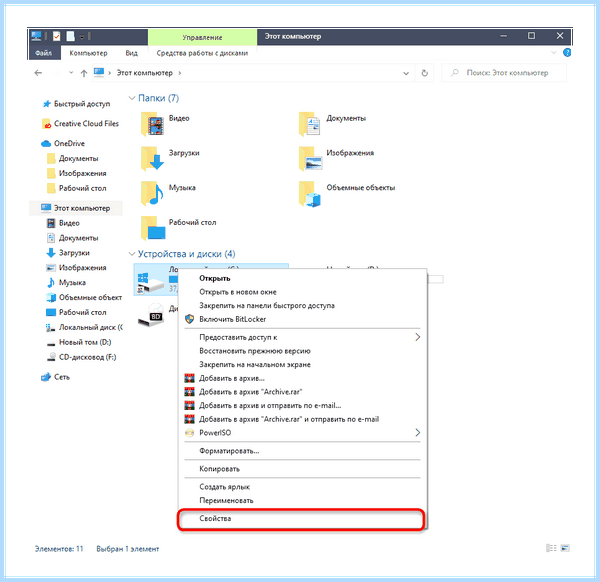The width and height of the screenshot is (600, 582).
Task: Select the Видео folder icon
Action: (153, 124)
